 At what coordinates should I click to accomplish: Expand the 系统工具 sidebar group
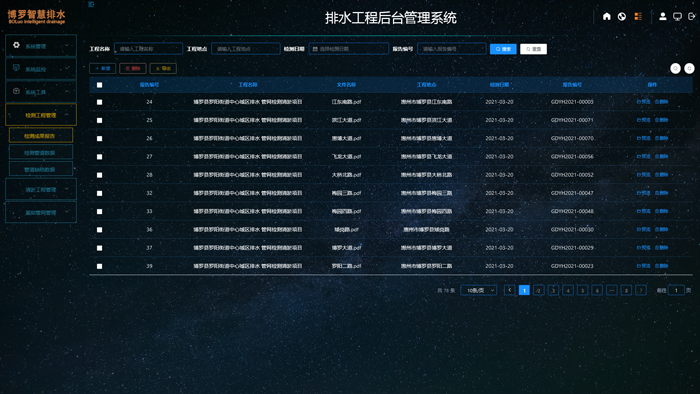click(41, 91)
